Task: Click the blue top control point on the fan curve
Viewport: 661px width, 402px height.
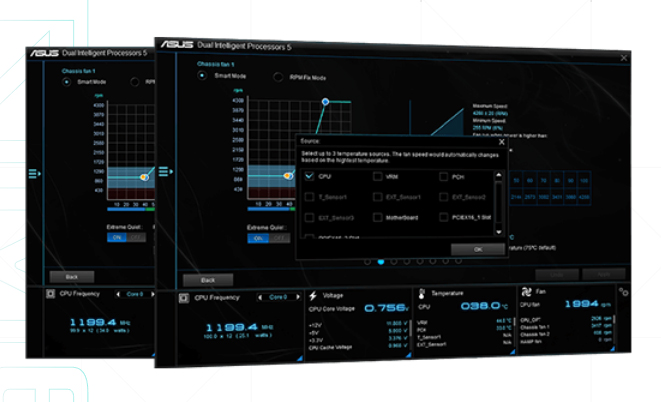Action: pos(325,102)
